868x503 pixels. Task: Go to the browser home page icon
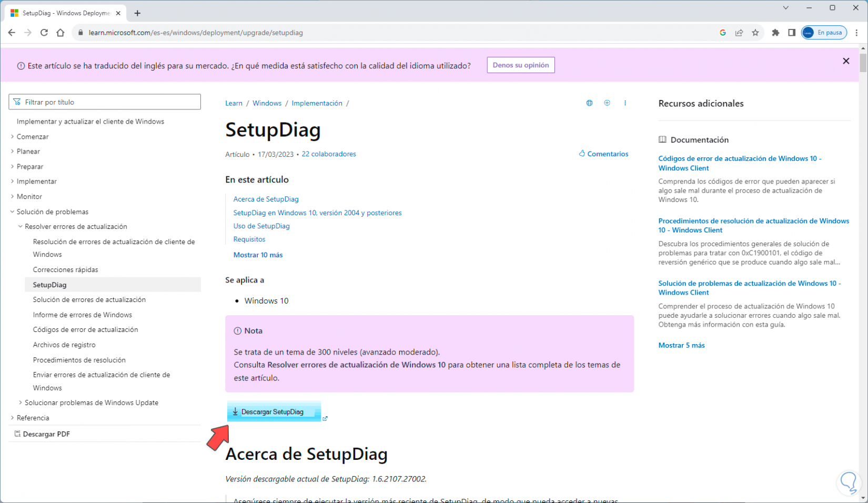pos(60,33)
